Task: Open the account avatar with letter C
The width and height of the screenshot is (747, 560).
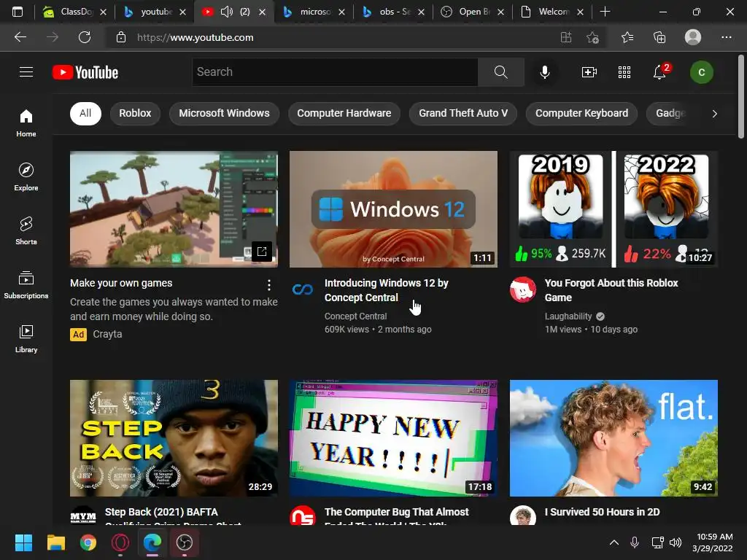Action: (701, 72)
